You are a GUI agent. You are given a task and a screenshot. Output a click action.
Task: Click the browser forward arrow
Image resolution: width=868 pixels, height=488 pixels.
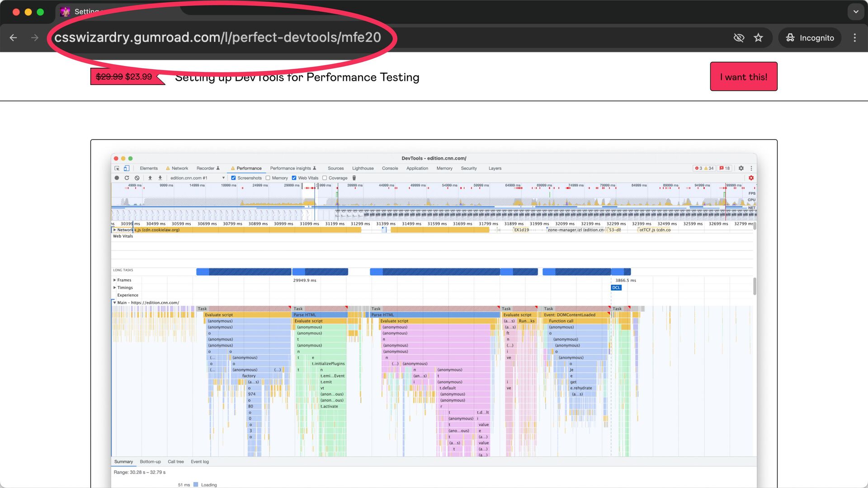pyautogui.click(x=35, y=38)
